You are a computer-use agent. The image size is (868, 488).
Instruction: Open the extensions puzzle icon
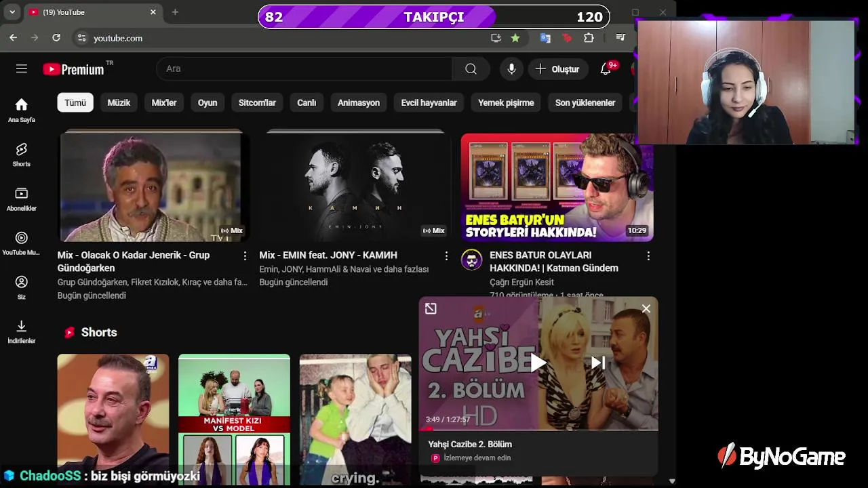point(589,38)
